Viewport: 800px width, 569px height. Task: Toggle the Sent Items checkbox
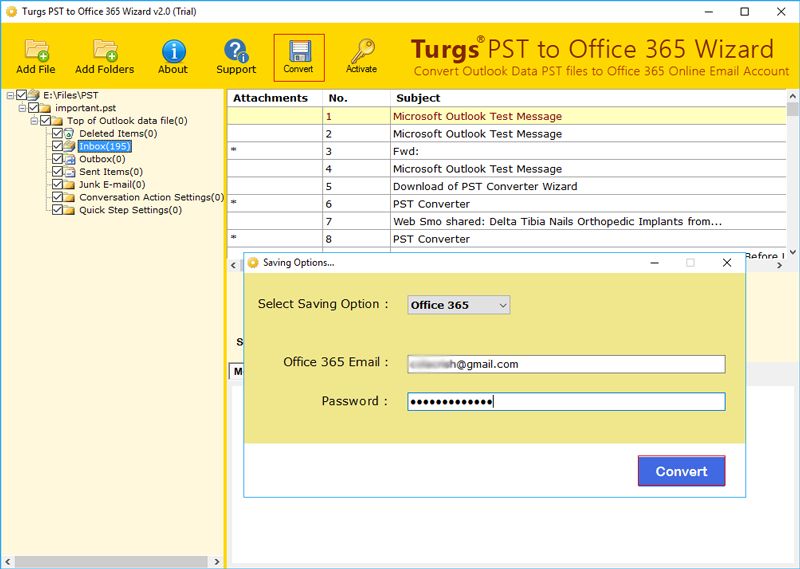click(x=57, y=171)
